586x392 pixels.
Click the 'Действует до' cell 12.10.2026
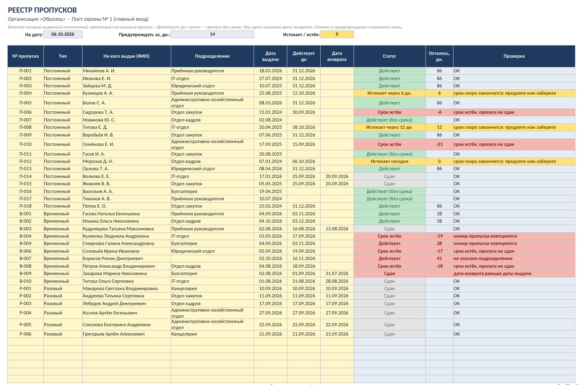coord(304,93)
